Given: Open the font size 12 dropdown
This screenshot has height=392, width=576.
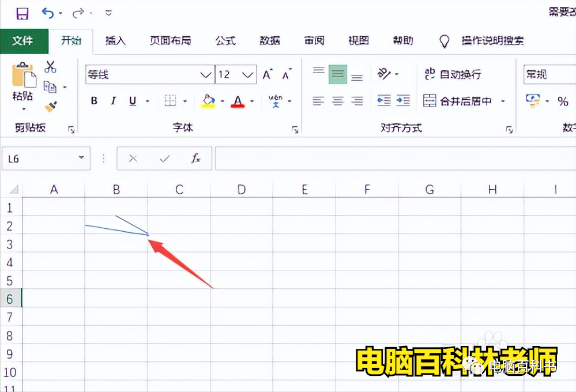Looking at the screenshot, I should (248, 75).
